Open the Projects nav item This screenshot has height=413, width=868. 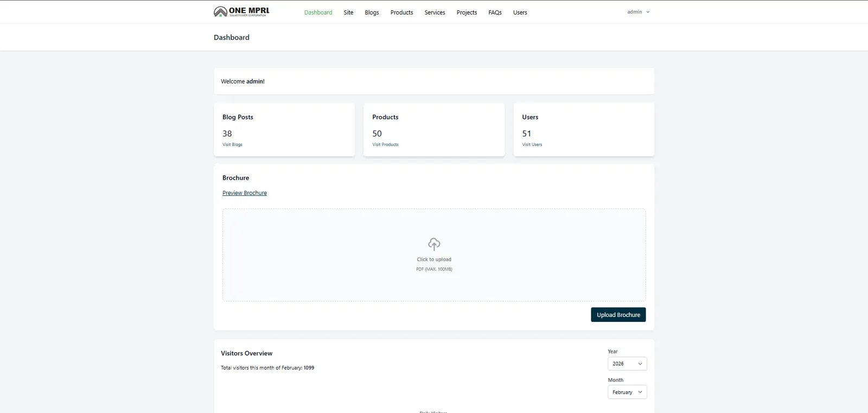[467, 12]
